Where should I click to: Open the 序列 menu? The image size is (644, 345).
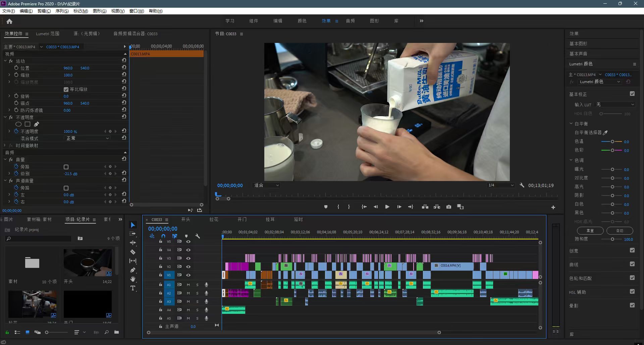tap(62, 11)
